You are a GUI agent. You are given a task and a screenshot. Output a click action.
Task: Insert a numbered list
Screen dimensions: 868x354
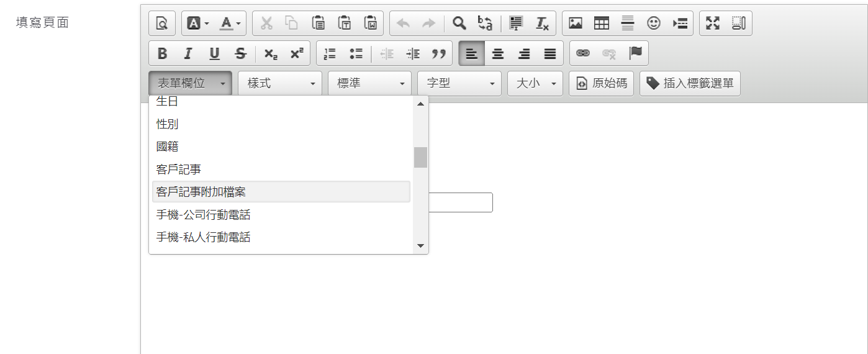point(330,53)
